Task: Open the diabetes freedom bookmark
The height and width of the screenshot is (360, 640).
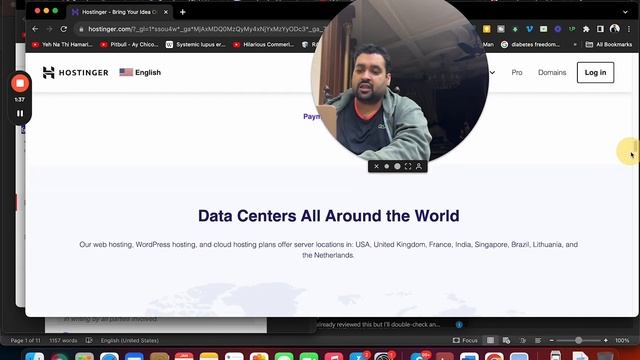Action: click(530, 44)
